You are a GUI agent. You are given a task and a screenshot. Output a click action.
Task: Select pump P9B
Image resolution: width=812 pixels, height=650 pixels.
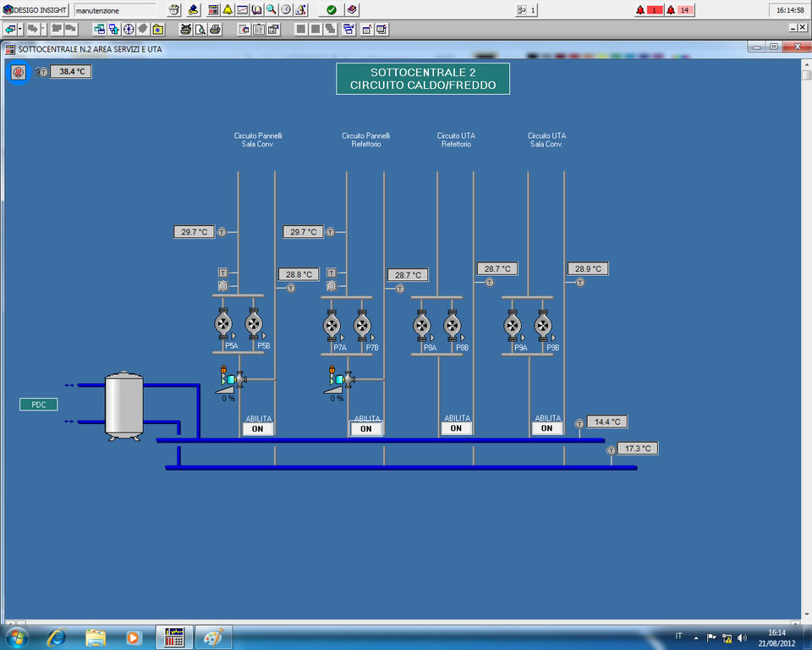pyautogui.click(x=543, y=326)
